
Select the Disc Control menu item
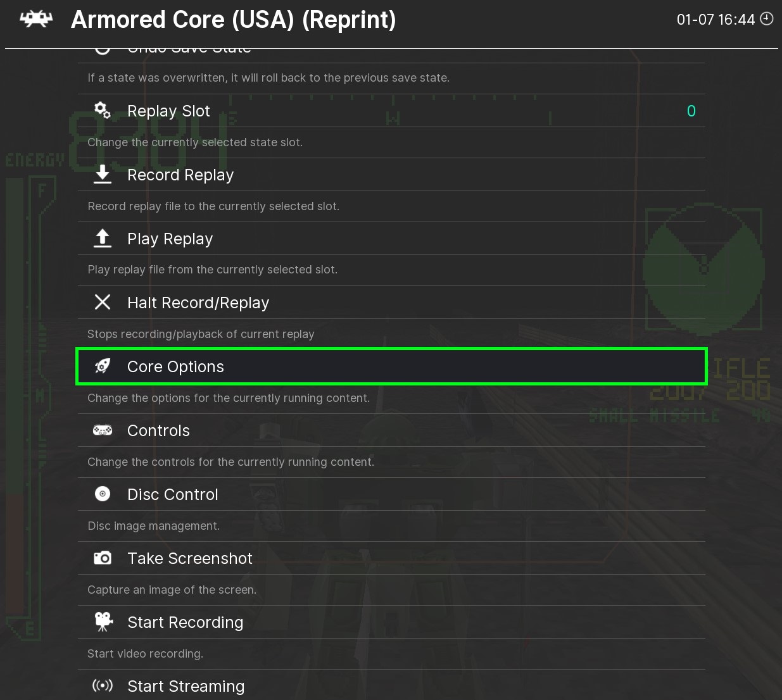173,495
